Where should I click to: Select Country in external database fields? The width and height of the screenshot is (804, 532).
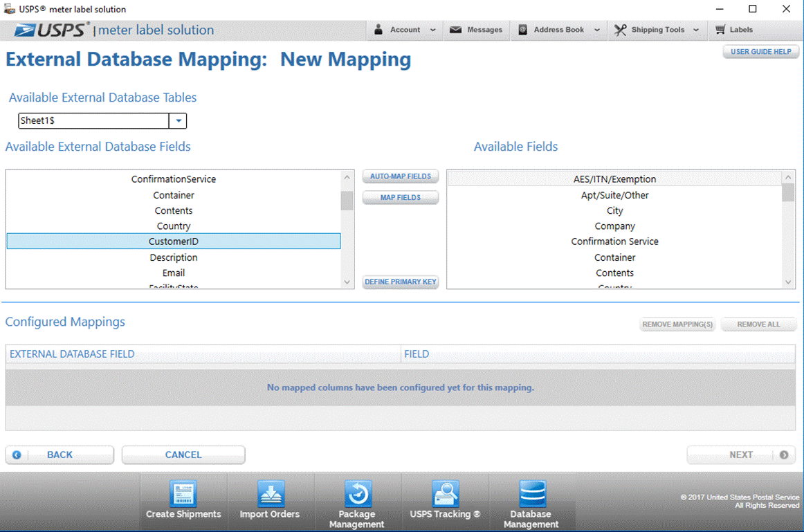[x=173, y=226]
